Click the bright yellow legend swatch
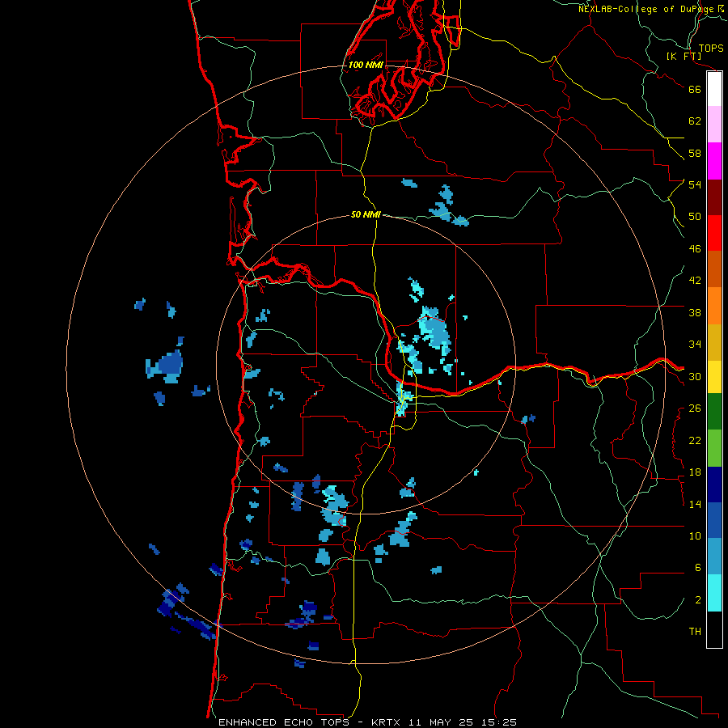The image size is (728, 728). pos(714,377)
